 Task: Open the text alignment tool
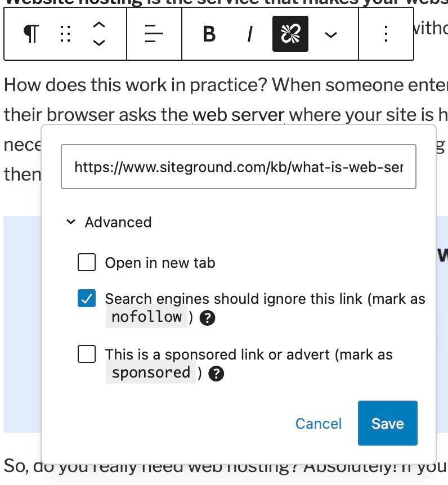click(153, 34)
